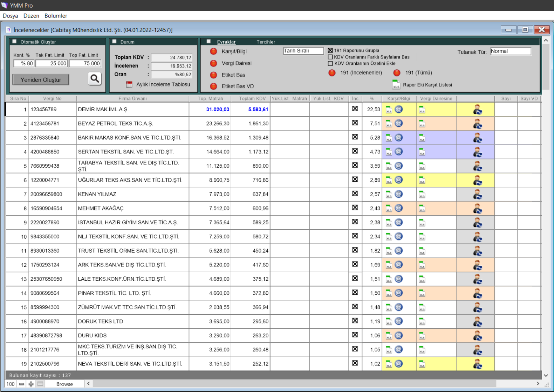Click red Etiket Bas VD button
The image size is (554, 392).
click(213, 86)
